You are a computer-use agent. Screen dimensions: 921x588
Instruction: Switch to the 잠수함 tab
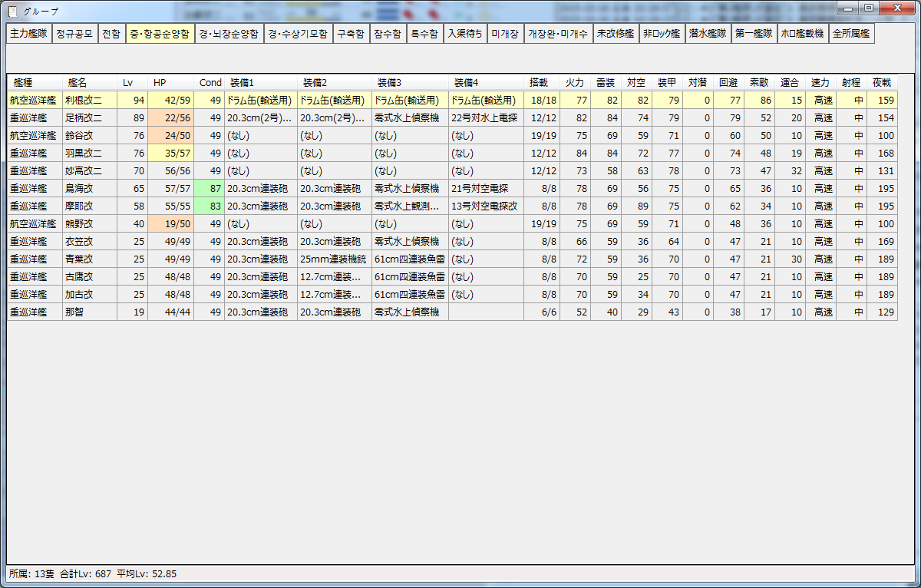388,35
